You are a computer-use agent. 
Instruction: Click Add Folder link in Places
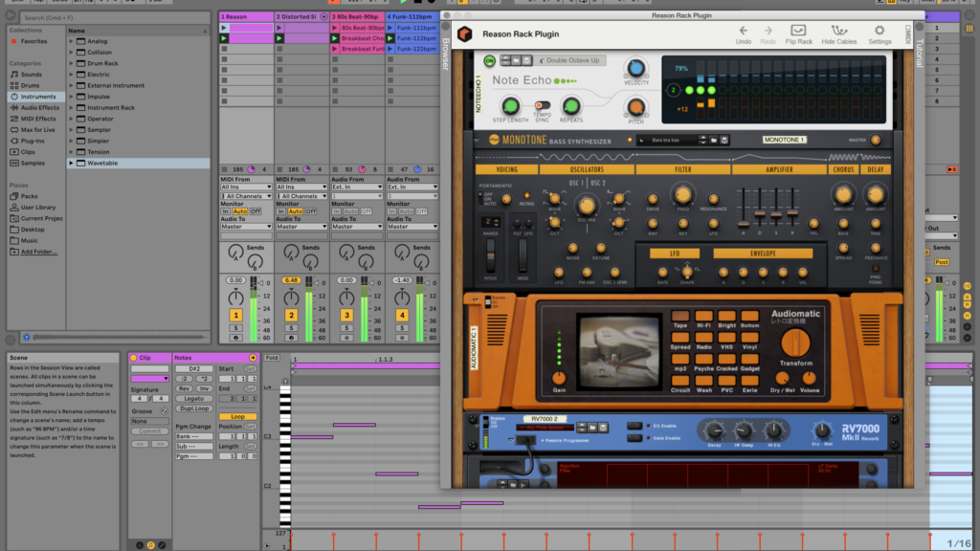[x=38, y=252]
